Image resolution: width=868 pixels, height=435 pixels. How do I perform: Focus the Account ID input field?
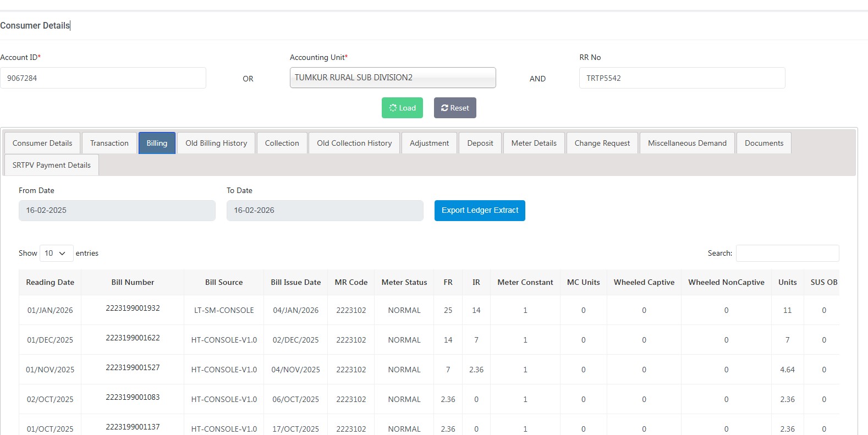pos(103,78)
